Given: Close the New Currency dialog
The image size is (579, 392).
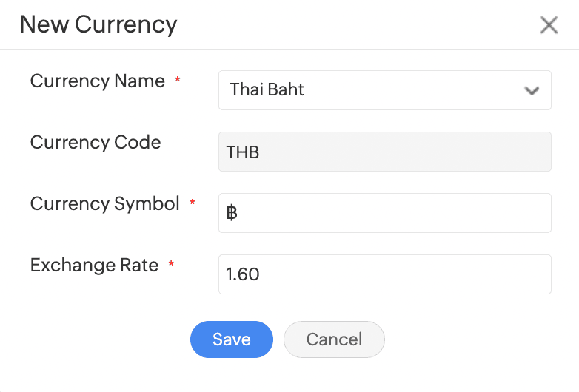Looking at the screenshot, I should (549, 25).
